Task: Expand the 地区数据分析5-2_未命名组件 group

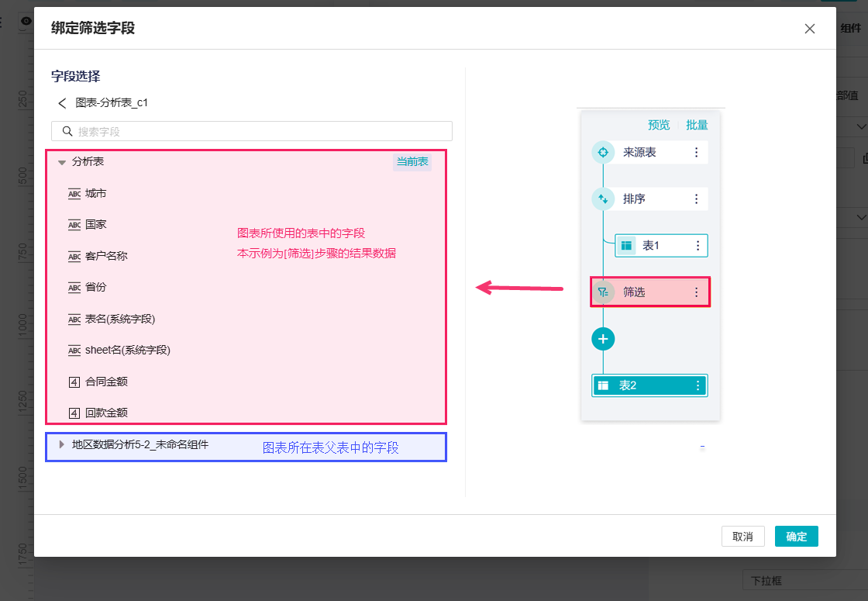Action: pyautogui.click(x=62, y=445)
